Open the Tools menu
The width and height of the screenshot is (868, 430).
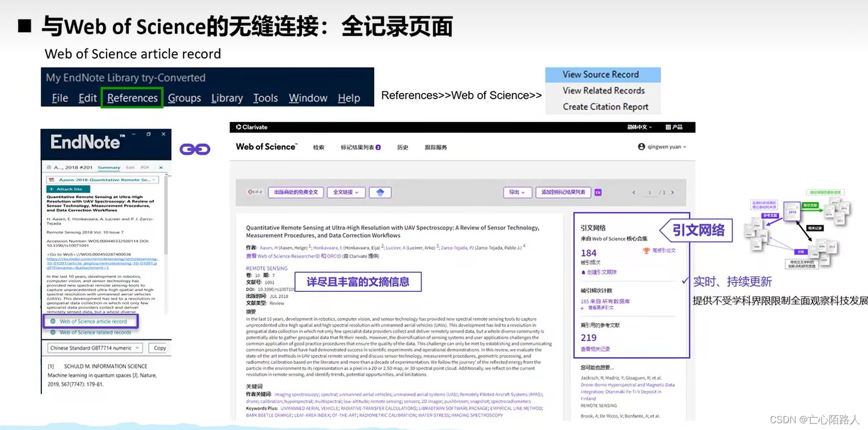tap(265, 98)
